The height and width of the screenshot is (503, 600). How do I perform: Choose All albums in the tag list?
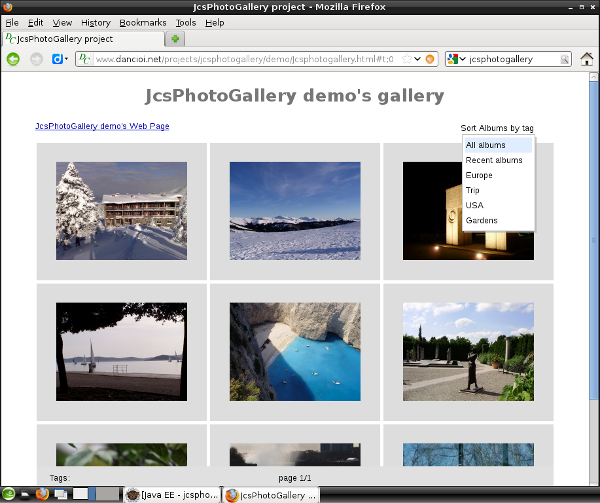tap(498, 145)
